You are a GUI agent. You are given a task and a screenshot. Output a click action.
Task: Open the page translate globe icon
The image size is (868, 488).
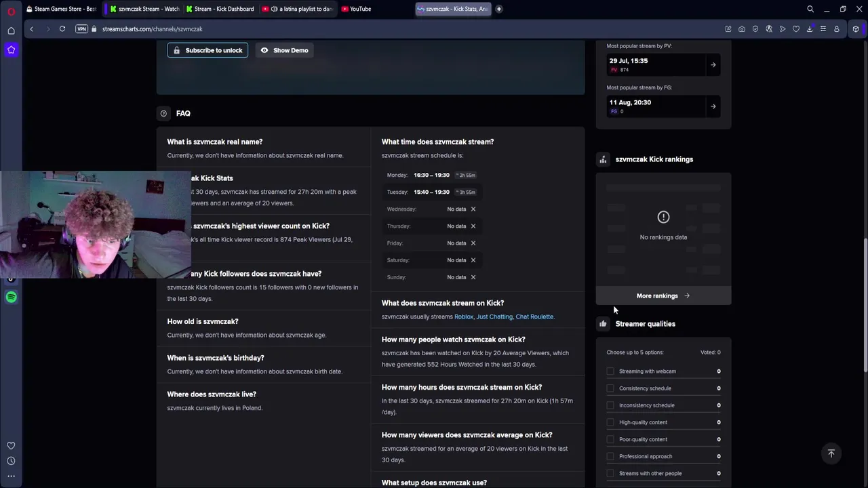click(769, 29)
